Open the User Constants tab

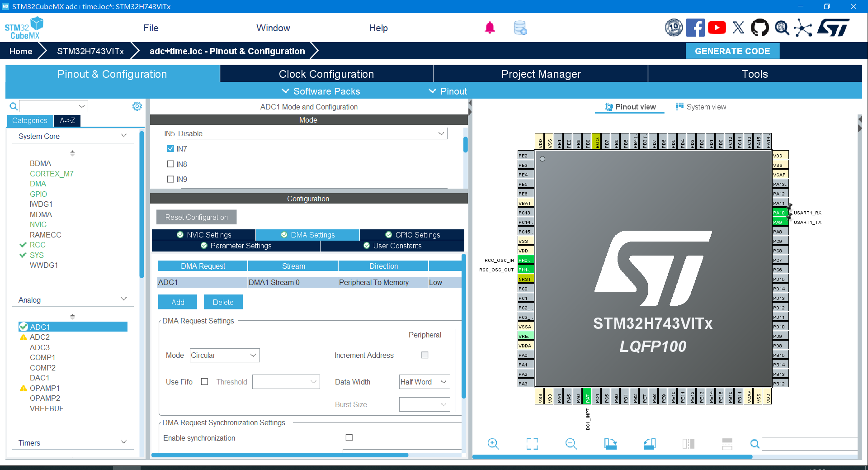[x=392, y=246]
